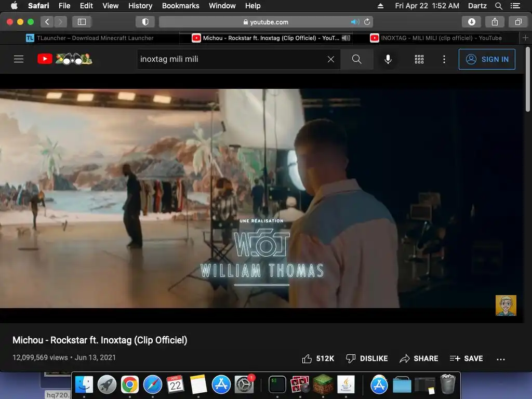Open more actions ellipsis below video

[x=501, y=359]
